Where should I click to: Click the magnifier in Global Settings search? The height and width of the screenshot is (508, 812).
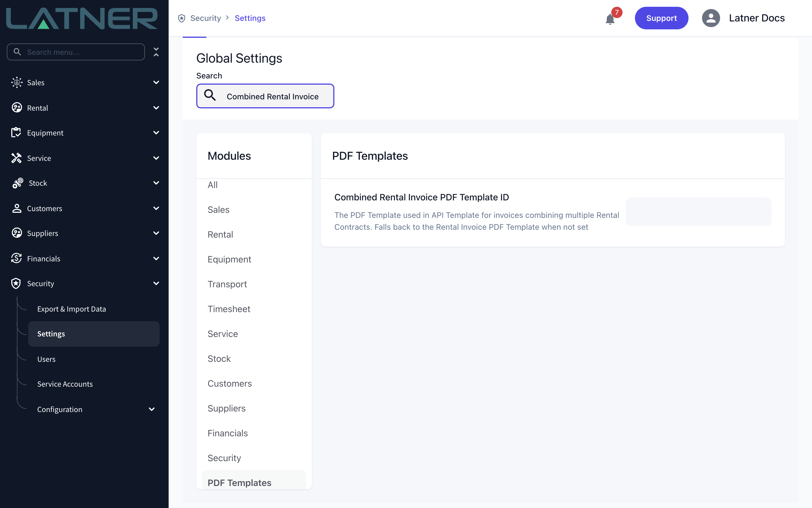pos(210,95)
